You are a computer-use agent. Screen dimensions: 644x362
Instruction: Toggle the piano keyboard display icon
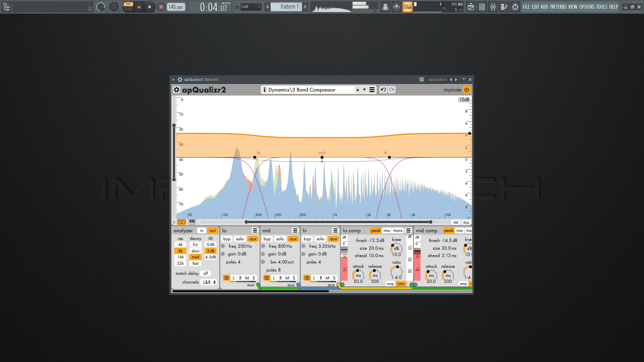click(x=192, y=222)
